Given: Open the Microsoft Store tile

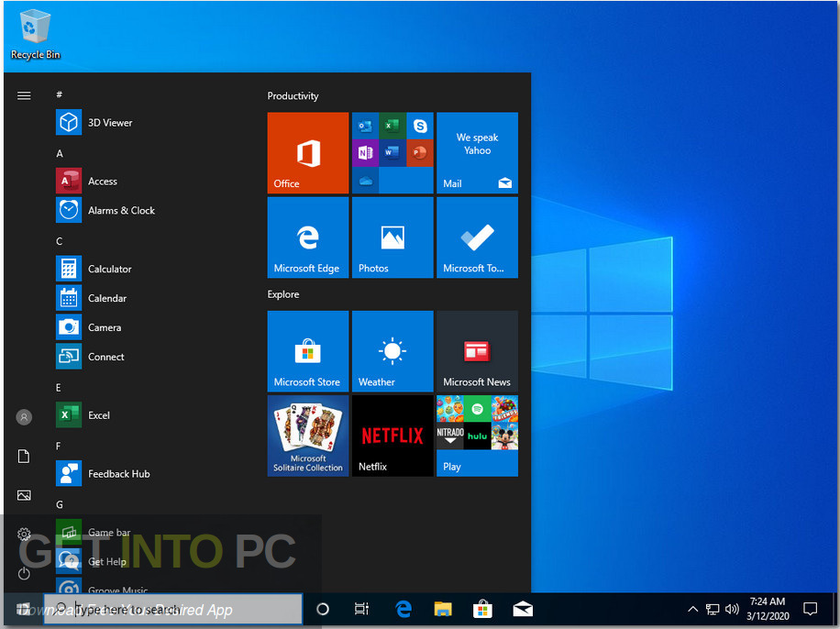Looking at the screenshot, I should 308,351.
